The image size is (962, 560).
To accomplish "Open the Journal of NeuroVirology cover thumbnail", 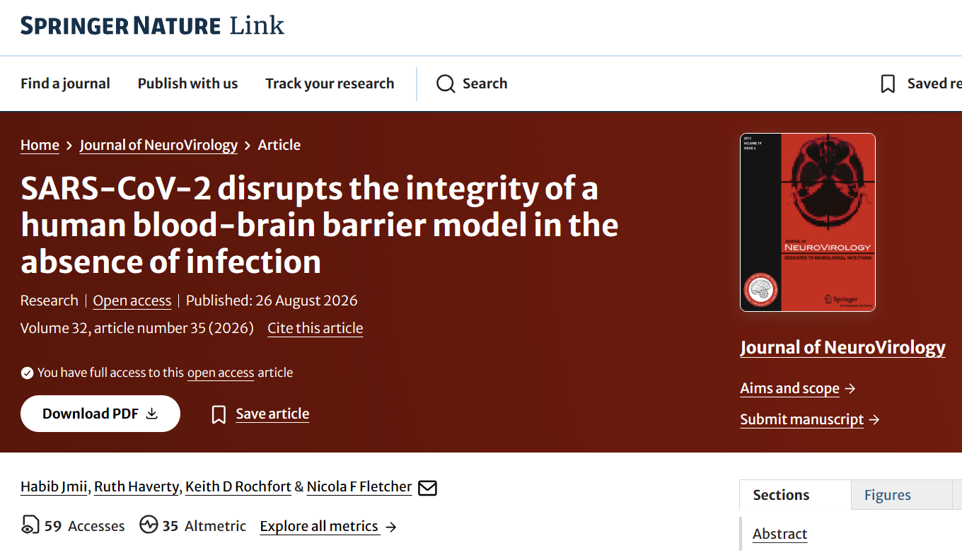I will pos(808,222).
